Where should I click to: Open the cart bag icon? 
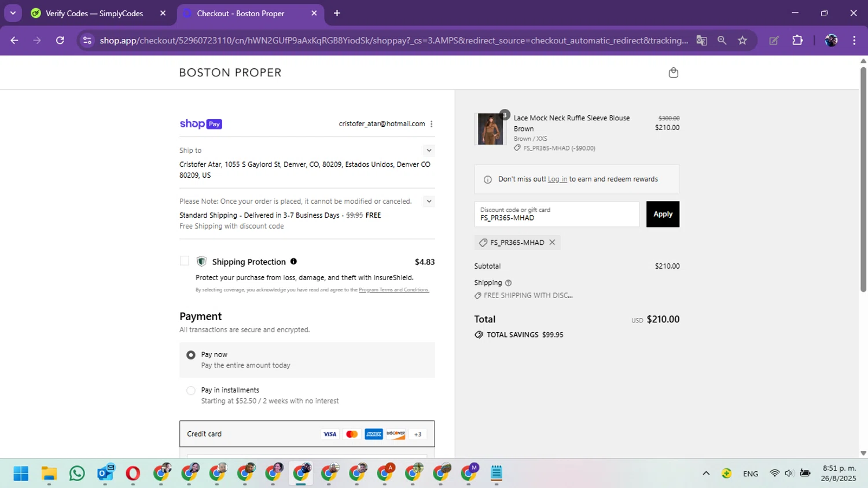673,72
